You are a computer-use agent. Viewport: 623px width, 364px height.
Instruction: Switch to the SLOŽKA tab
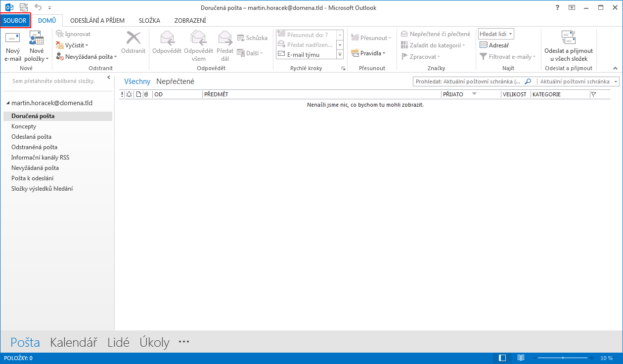point(149,21)
